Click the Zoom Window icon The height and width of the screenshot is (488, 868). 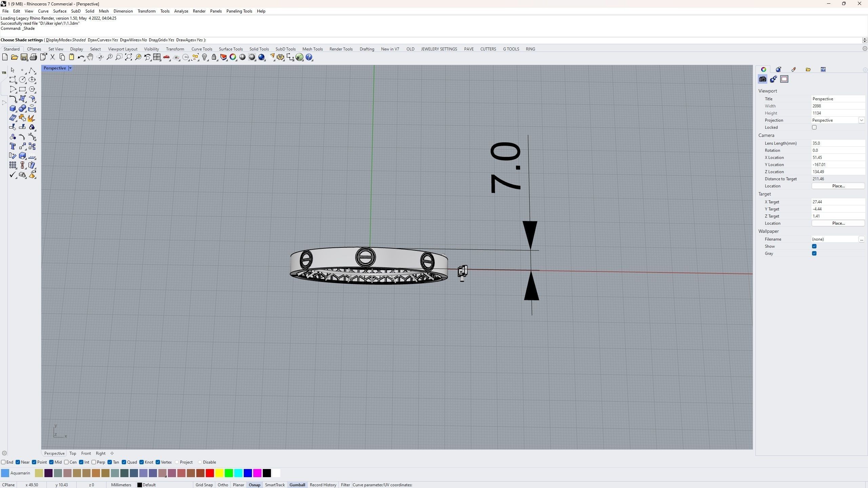[x=119, y=57]
